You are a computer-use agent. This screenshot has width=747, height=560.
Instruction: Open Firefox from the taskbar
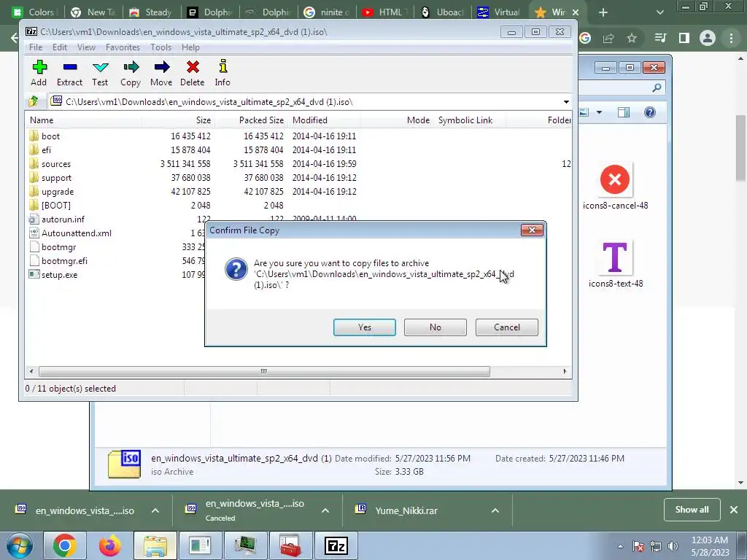point(110,545)
